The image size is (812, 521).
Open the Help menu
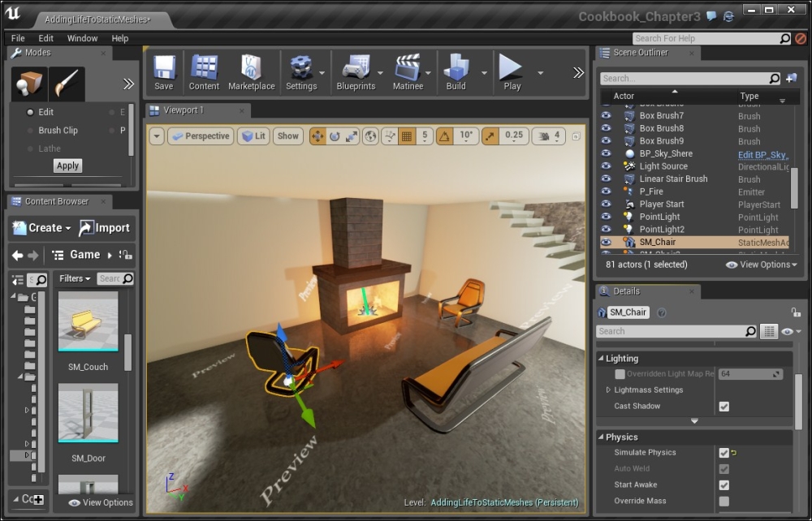point(119,38)
